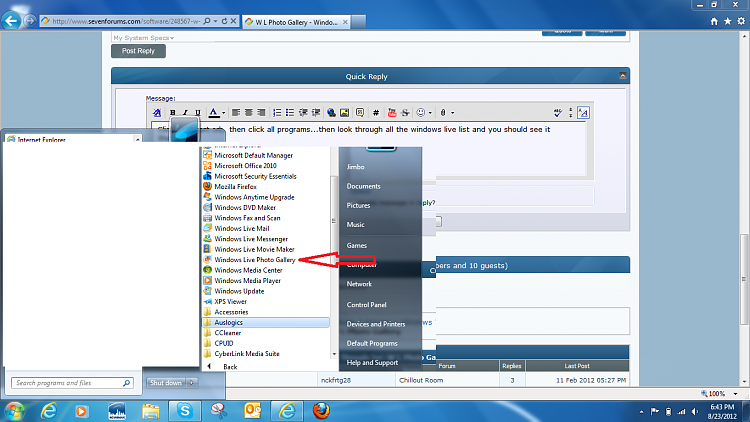Wrap quote tags using the quote icon
The width and height of the screenshot is (750, 422).
tap(360, 112)
